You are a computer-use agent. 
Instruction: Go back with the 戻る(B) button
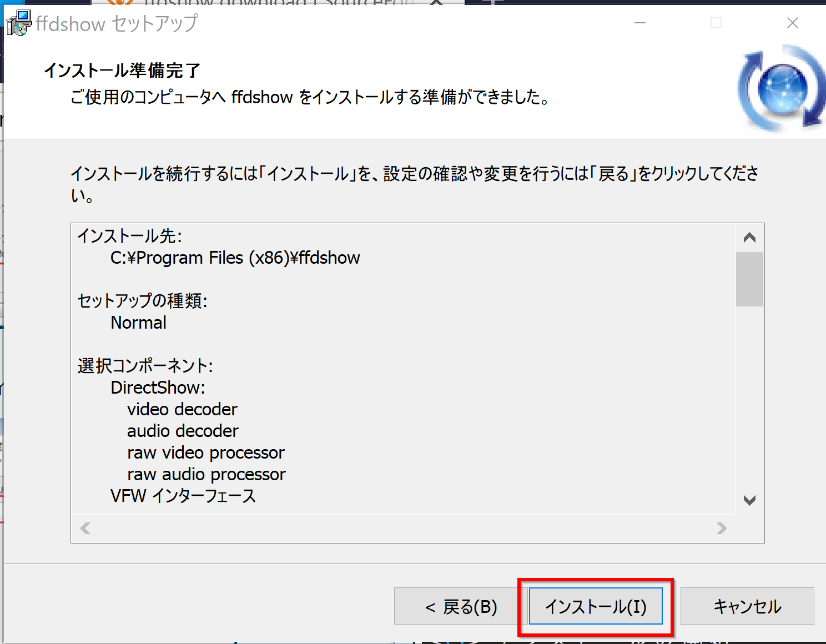pyautogui.click(x=461, y=606)
